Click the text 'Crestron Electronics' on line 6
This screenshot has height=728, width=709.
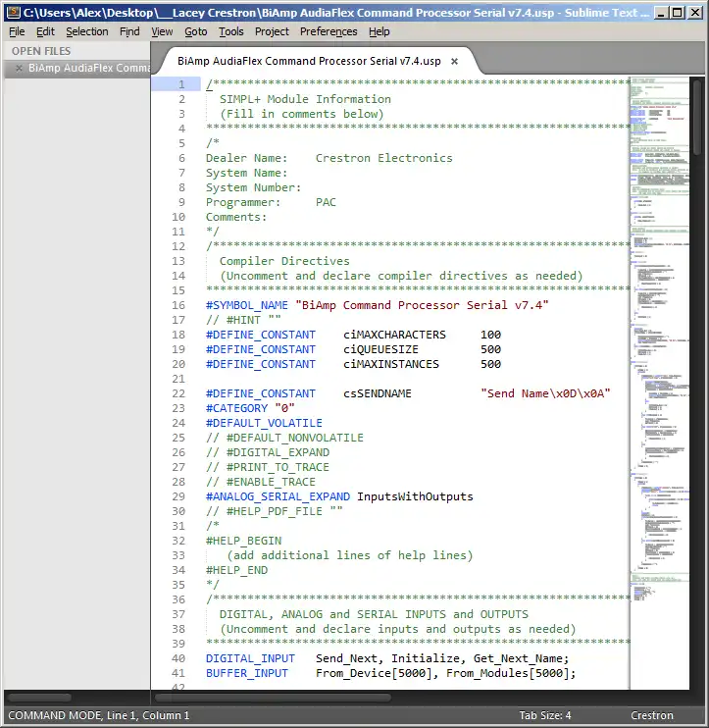click(x=383, y=158)
